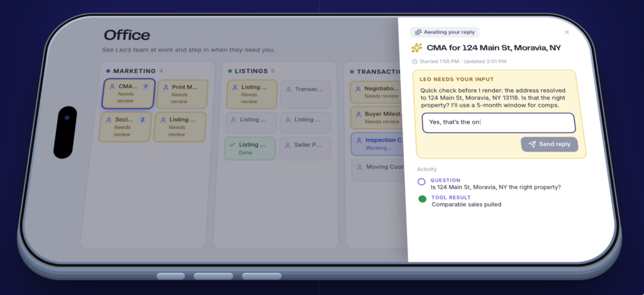Click the person icon on Seller P... card
This screenshot has height=295, width=644.
pos(287,145)
